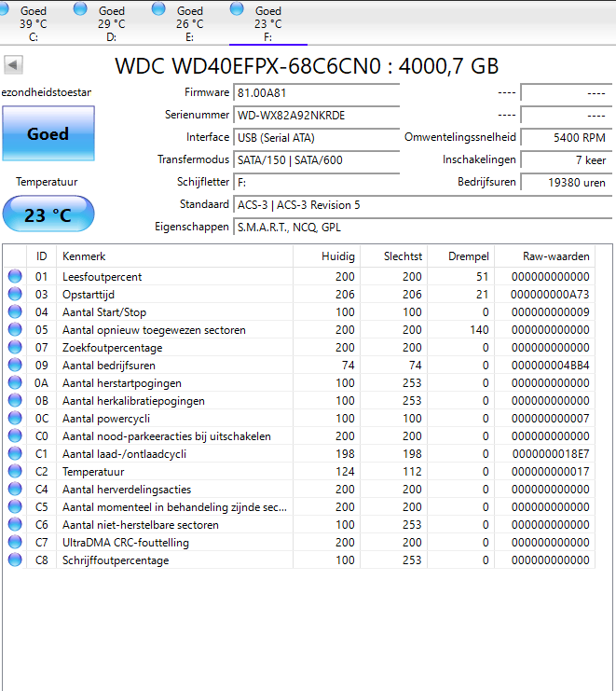Click status orb of laad-/ontlaadcycli row
The width and height of the screenshot is (616, 691).
pyautogui.click(x=15, y=453)
